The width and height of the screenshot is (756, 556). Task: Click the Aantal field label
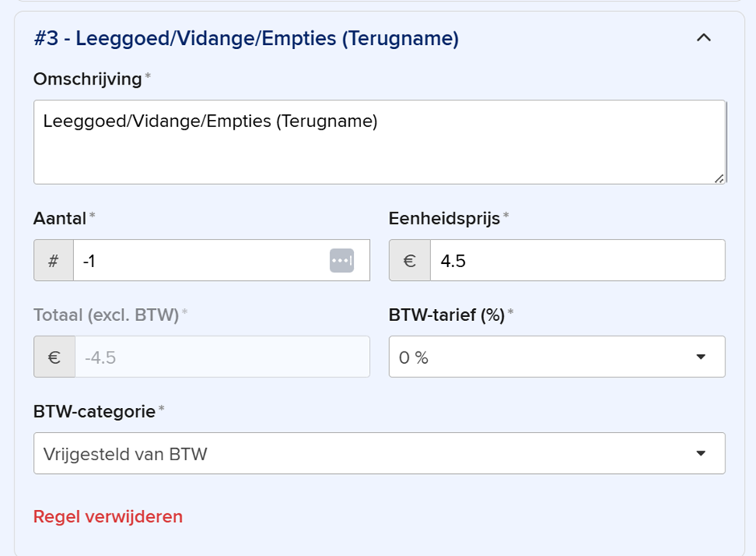[x=60, y=218]
